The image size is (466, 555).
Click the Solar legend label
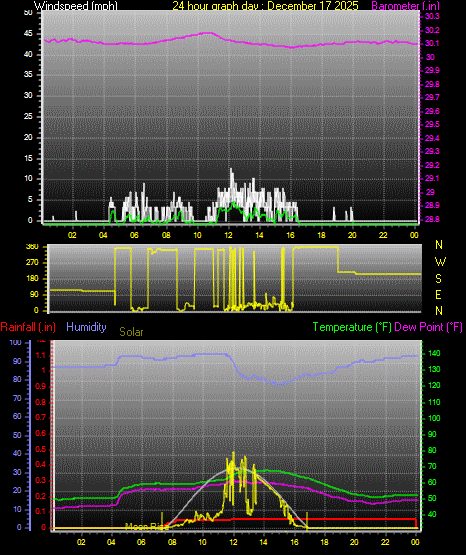click(x=131, y=332)
